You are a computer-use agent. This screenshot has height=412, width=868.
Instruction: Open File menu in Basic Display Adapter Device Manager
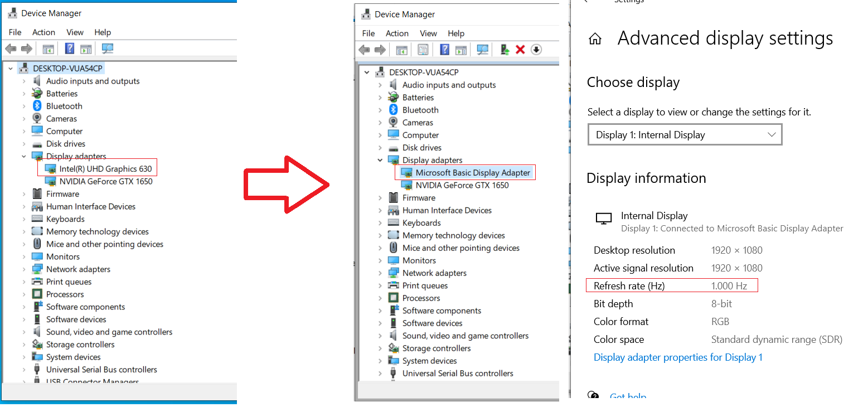click(x=368, y=33)
